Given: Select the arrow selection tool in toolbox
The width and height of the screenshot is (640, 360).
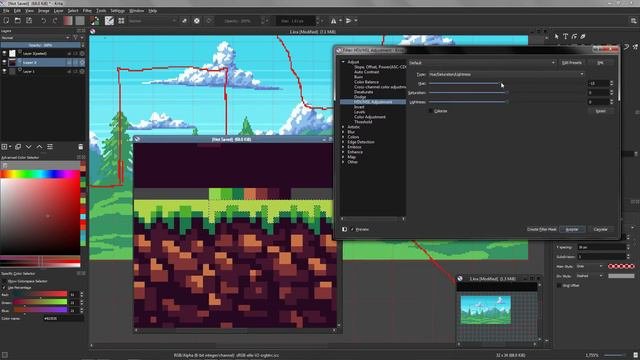Looking at the screenshot, I should (x=557, y=36).
